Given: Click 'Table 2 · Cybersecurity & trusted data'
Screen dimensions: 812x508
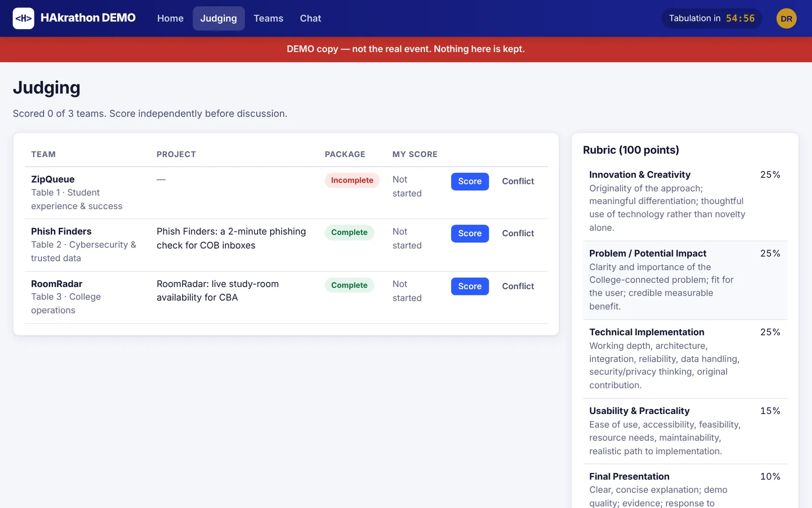Looking at the screenshot, I should (x=84, y=251).
